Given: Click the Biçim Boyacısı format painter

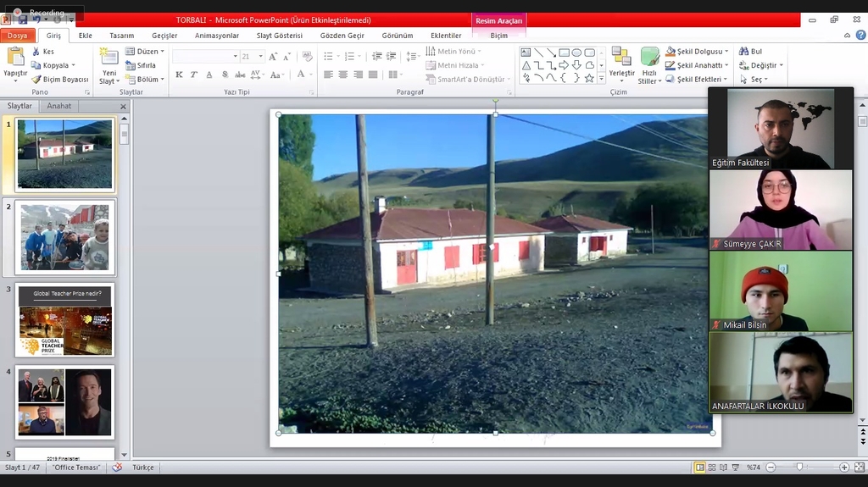Looking at the screenshot, I should click(x=60, y=79).
